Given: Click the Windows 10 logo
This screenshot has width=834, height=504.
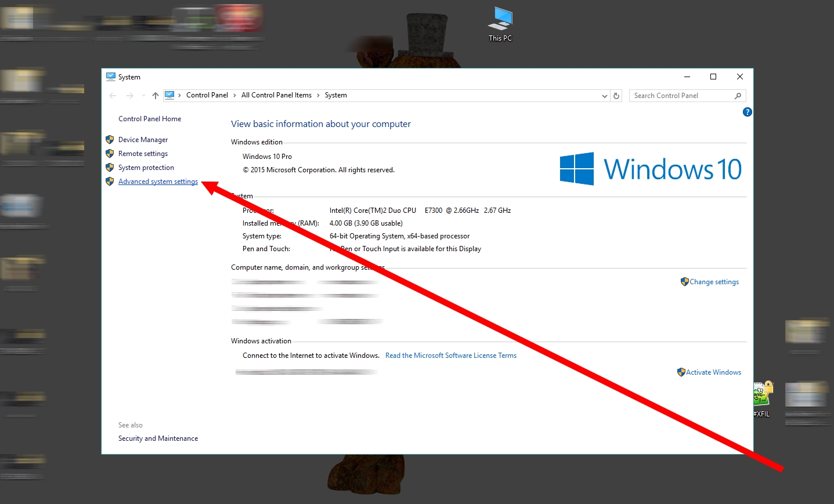Looking at the screenshot, I should tap(651, 169).
